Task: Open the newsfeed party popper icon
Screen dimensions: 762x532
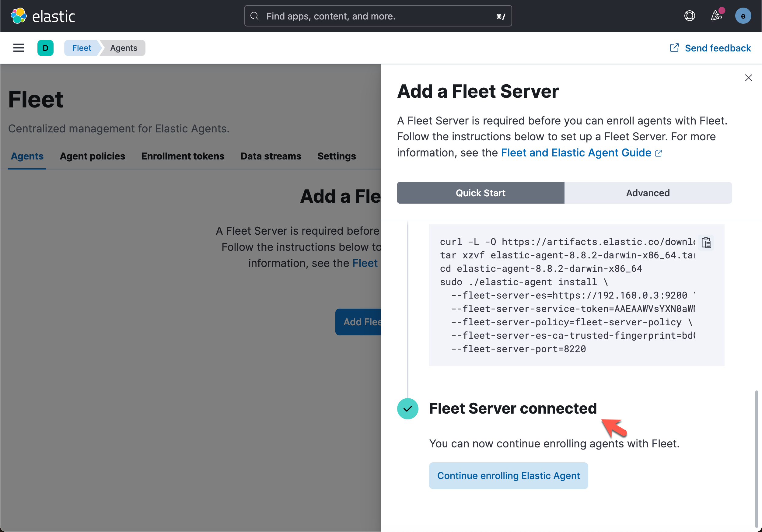Action: [x=716, y=16]
